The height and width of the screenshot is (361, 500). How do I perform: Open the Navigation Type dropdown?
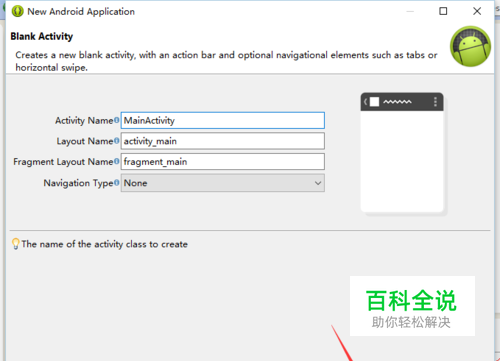(223, 183)
